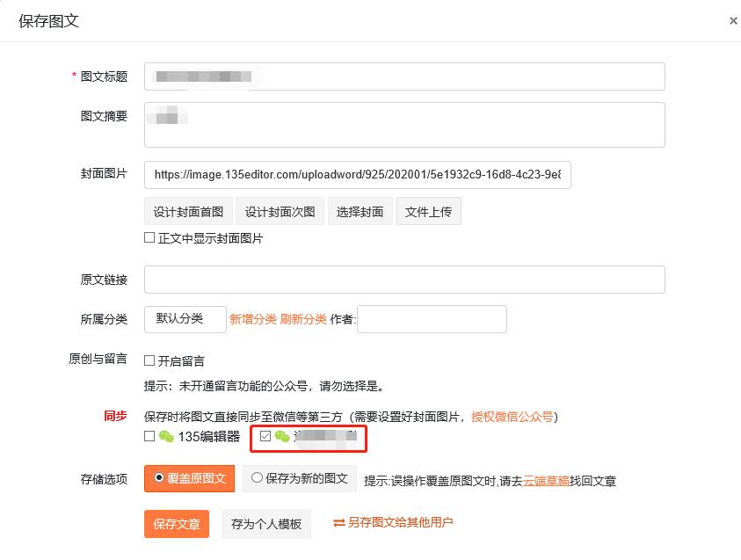Click the WeChat icon beside 135编辑器
The width and height of the screenshot is (741, 560).
click(x=164, y=435)
